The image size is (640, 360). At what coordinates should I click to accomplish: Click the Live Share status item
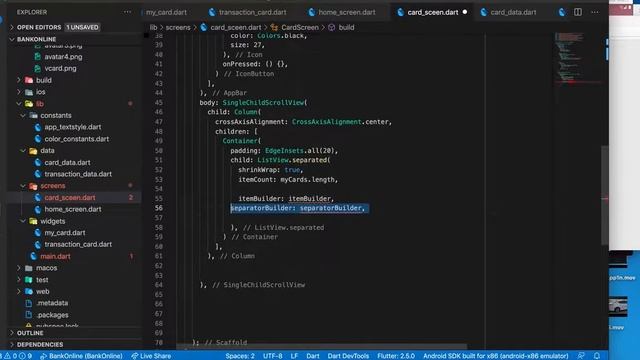[151, 356]
